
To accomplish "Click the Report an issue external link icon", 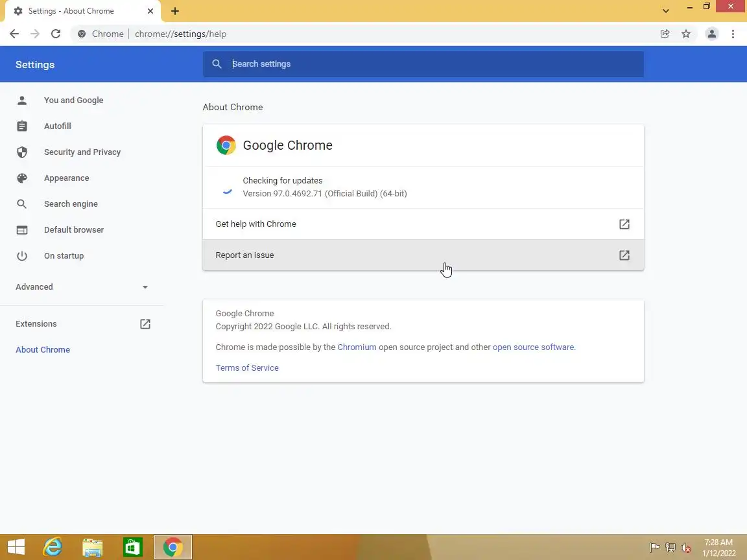I will (624, 255).
